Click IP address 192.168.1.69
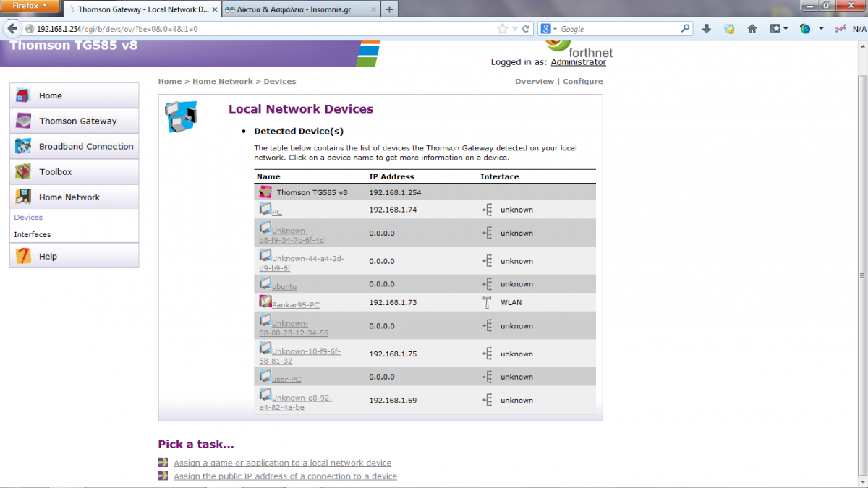Image resolution: width=868 pixels, height=488 pixels. pos(393,401)
